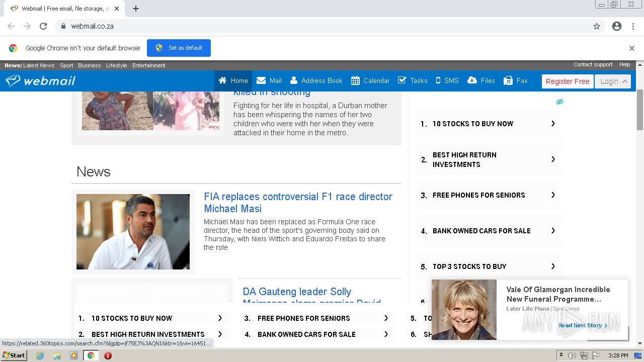This screenshot has width=644, height=362.
Task: View site security lock info
Action: 63,26
